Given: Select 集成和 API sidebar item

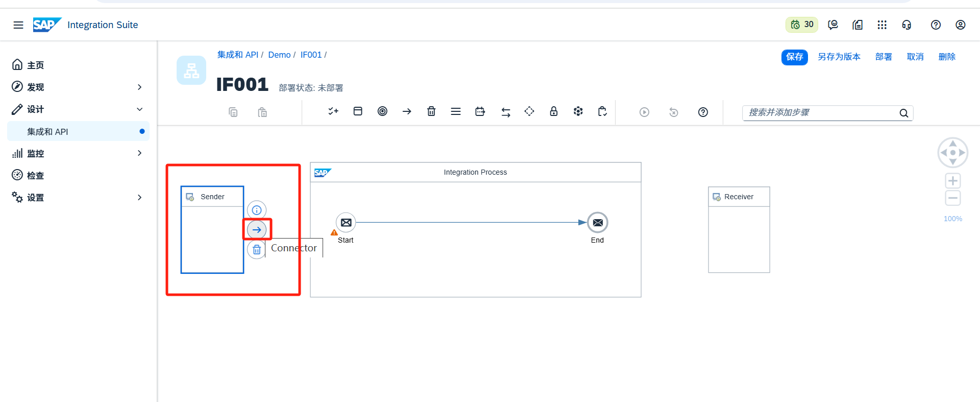Looking at the screenshot, I should click(x=78, y=131).
